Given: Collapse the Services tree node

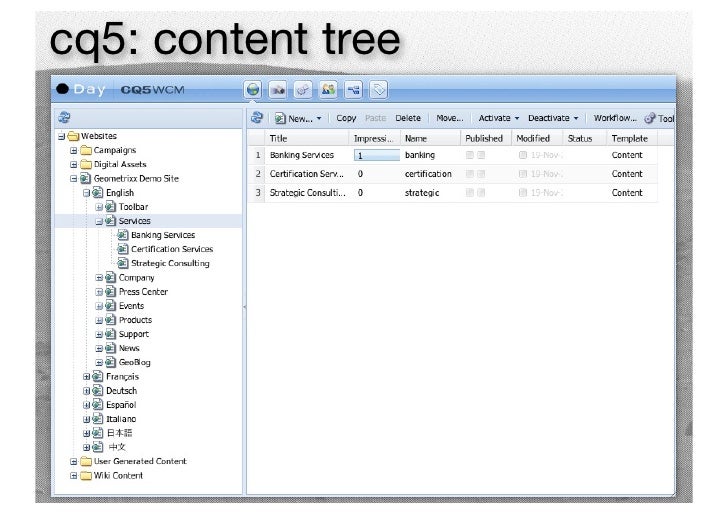Looking at the screenshot, I should coord(99,221).
